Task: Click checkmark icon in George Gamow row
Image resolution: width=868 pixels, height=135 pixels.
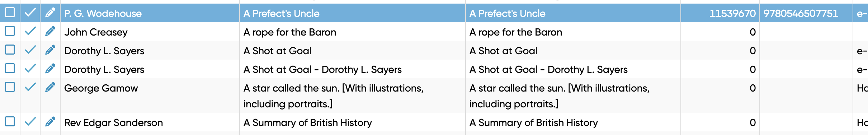Action: coord(30,87)
